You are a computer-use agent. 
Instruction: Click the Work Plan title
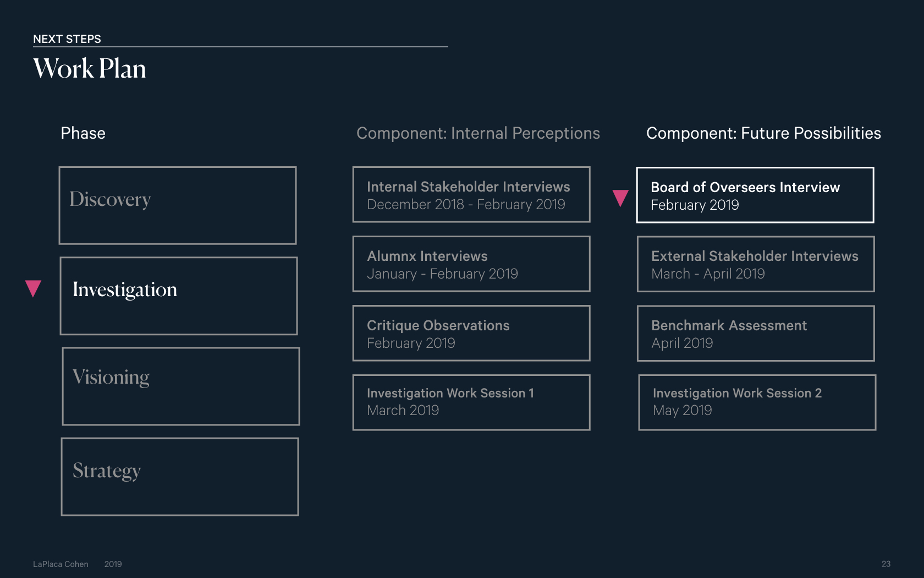coord(90,69)
